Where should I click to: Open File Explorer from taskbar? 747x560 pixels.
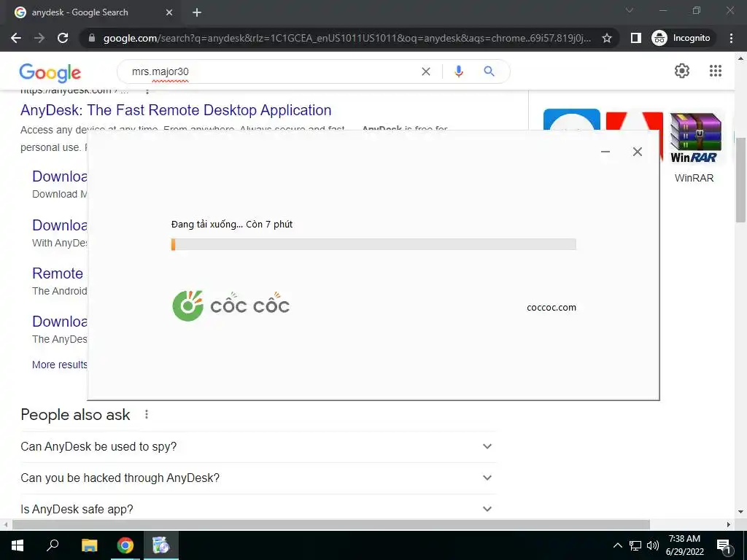click(x=89, y=545)
